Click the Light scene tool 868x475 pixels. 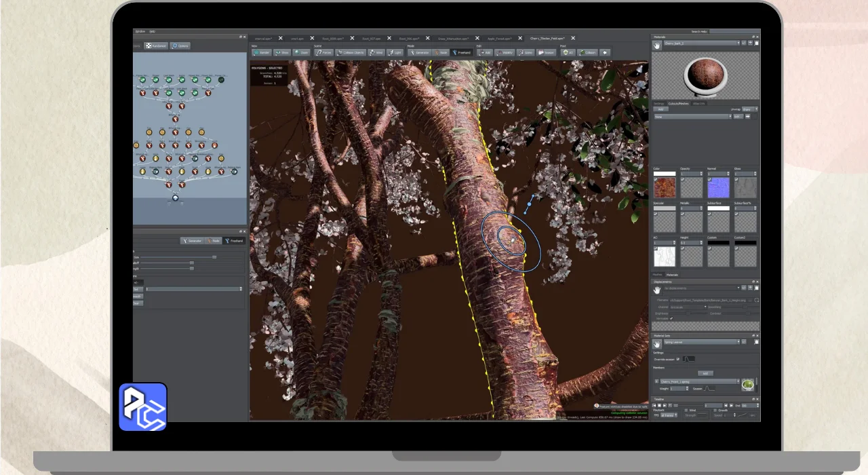point(395,52)
